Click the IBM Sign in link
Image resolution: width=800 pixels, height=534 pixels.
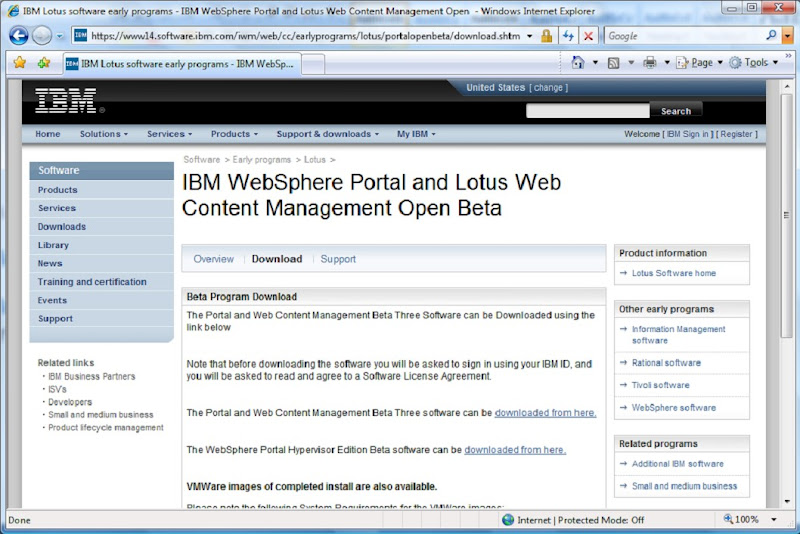[x=688, y=134]
